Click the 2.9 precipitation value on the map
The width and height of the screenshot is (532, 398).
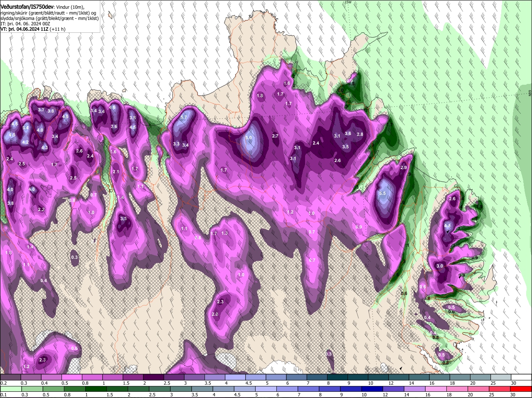coord(404,168)
